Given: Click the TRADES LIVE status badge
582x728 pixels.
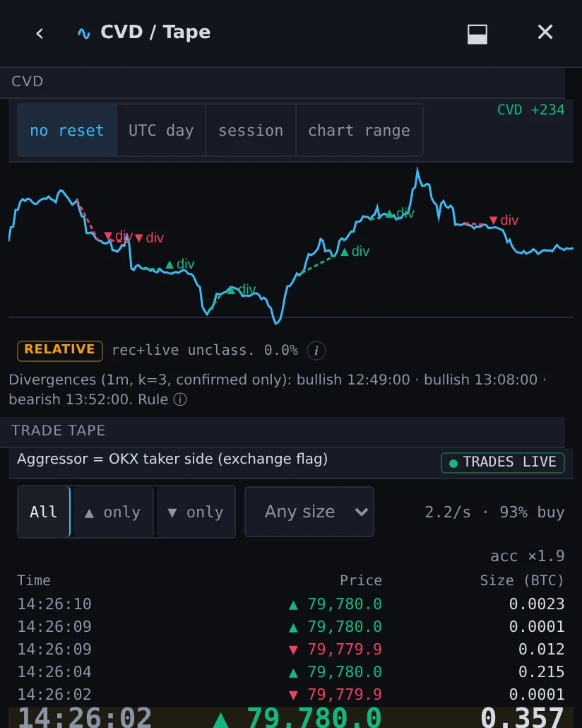Looking at the screenshot, I should pos(503,462).
